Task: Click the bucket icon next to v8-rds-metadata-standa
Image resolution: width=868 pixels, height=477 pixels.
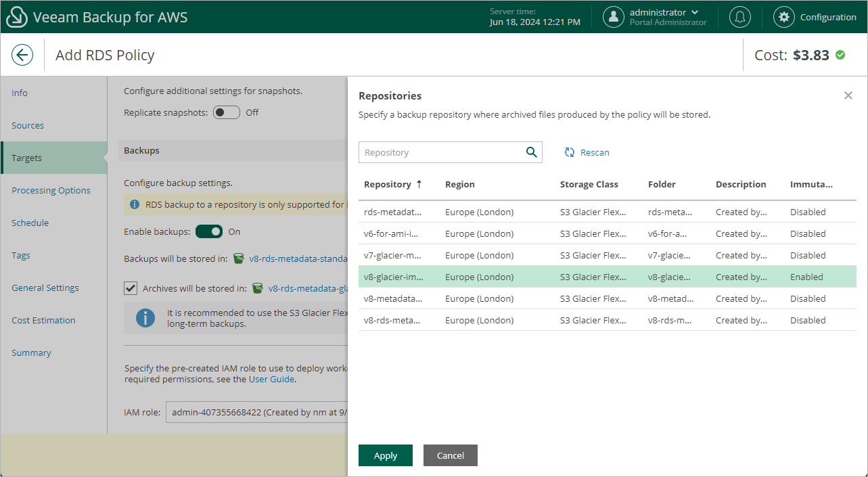Action: pyautogui.click(x=238, y=258)
